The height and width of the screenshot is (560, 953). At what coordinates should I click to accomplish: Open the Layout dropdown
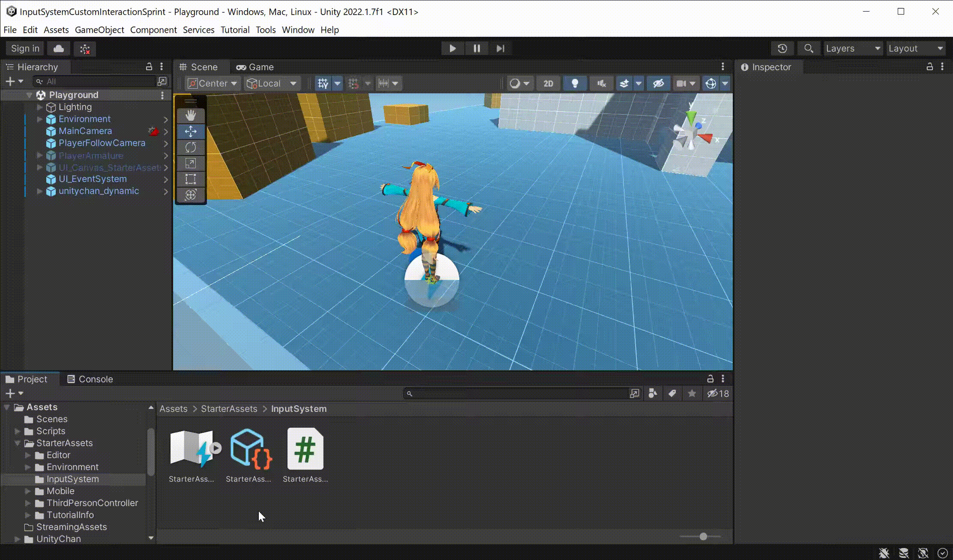(915, 48)
